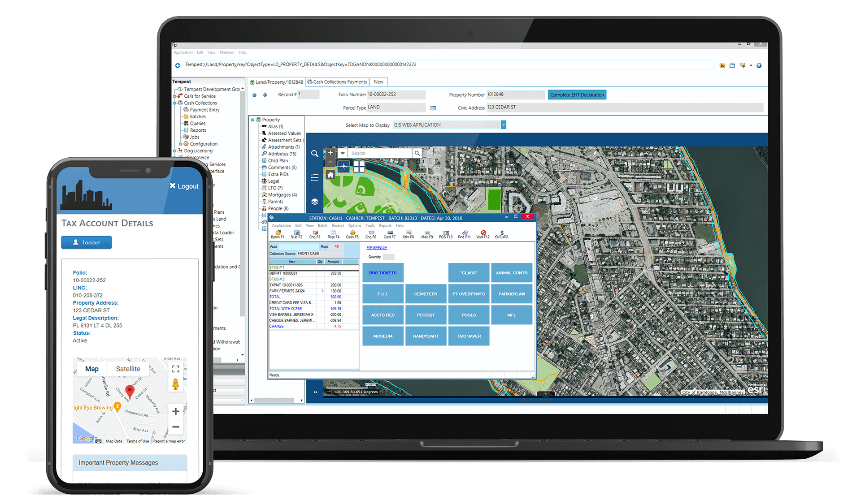Viewport: 852px width, 504px height.
Task: Click the GIS map Search field
Action: (379, 153)
